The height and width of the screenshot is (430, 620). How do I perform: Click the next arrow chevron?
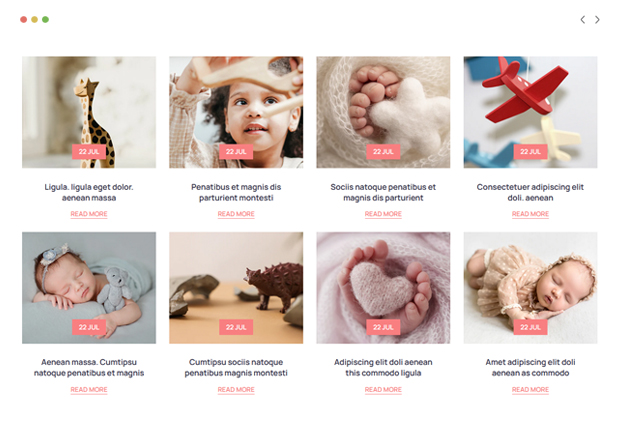[x=597, y=20]
